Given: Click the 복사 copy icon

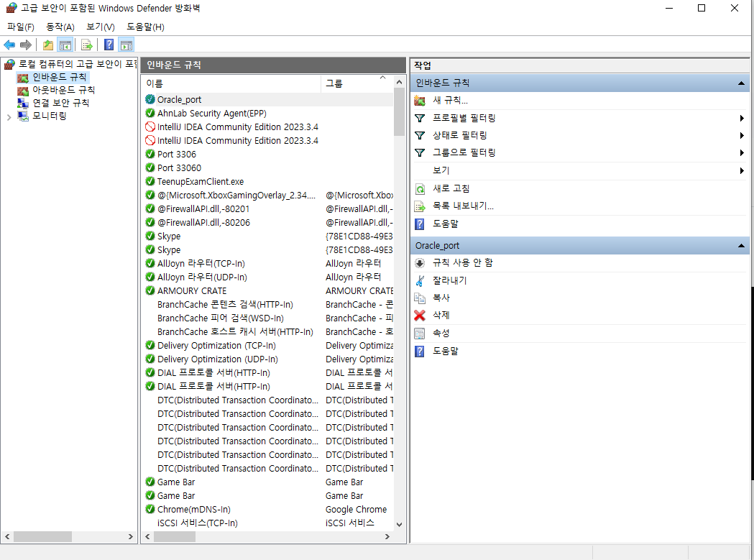Looking at the screenshot, I should pos(420,298).
